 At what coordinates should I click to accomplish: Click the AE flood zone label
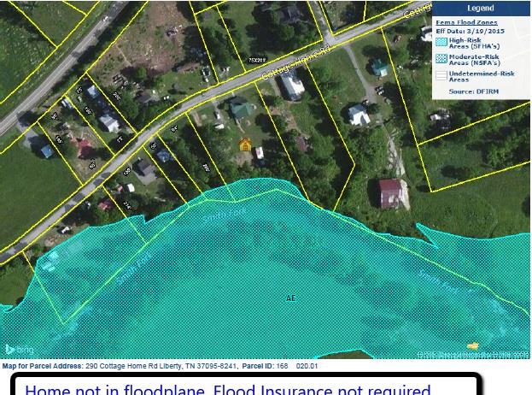pos(291,298)
